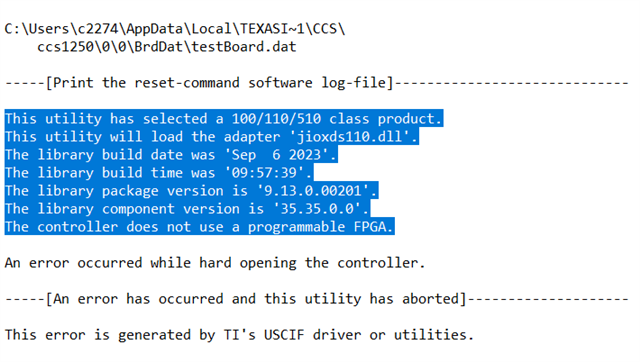
Task: Click 'TEXASI~1' in the folder path
Action: click(x=272, y=29)
